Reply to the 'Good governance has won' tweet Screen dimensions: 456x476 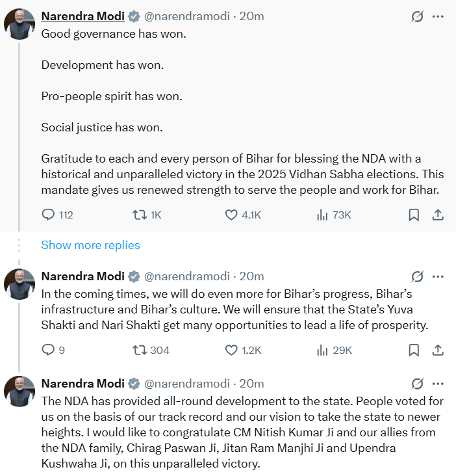pos(49,215)
